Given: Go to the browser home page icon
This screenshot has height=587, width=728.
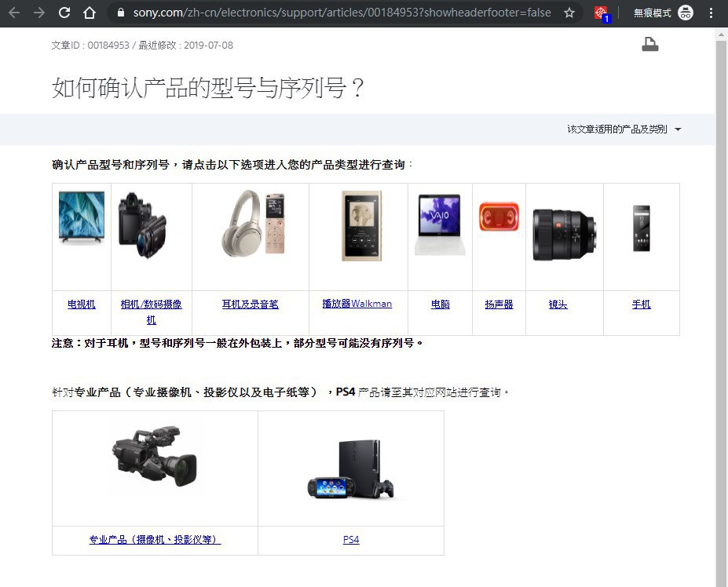Looking at the screenshot, I should tap(90, 13).
